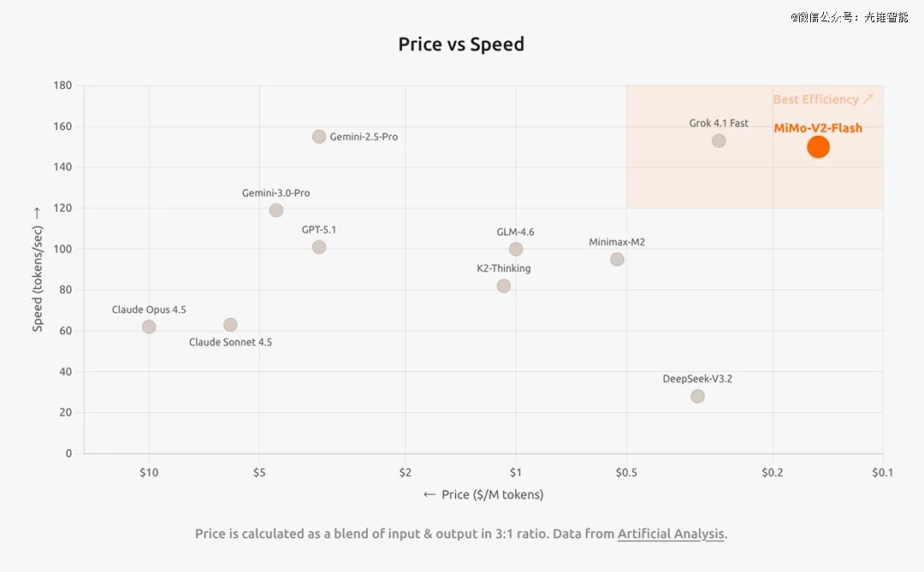This screenshot has height=572, width=924.
Task: Click the Minimax-M2 data point
Action: pos(617,259)
